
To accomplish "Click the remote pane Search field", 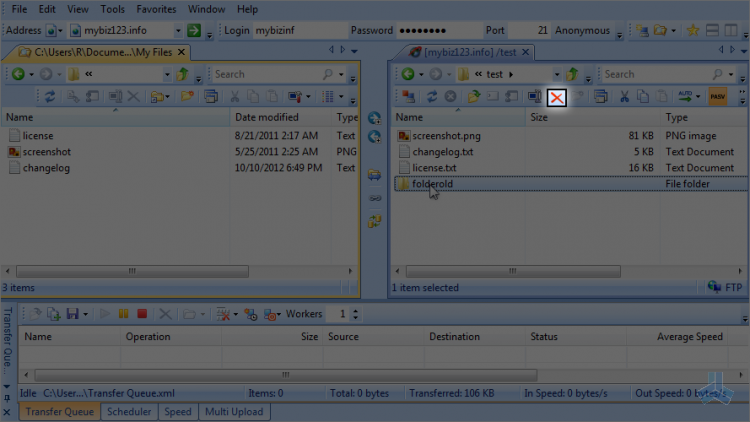I will tap(658, 74).
